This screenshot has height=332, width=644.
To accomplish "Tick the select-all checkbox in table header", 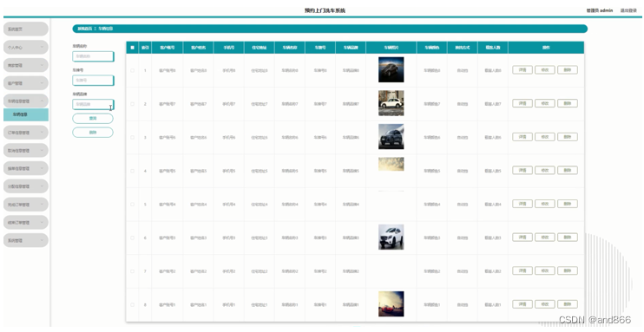I will coord(132,48).
